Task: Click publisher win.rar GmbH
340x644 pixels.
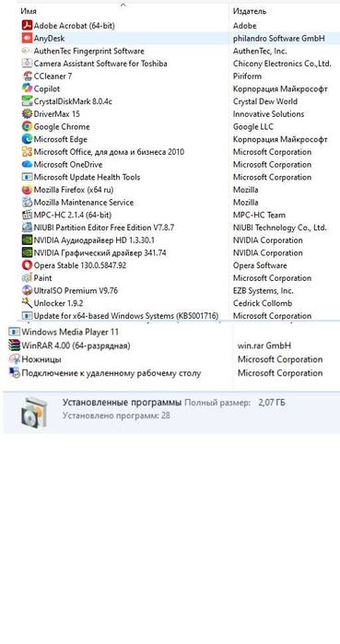Action: click(264, 345)
